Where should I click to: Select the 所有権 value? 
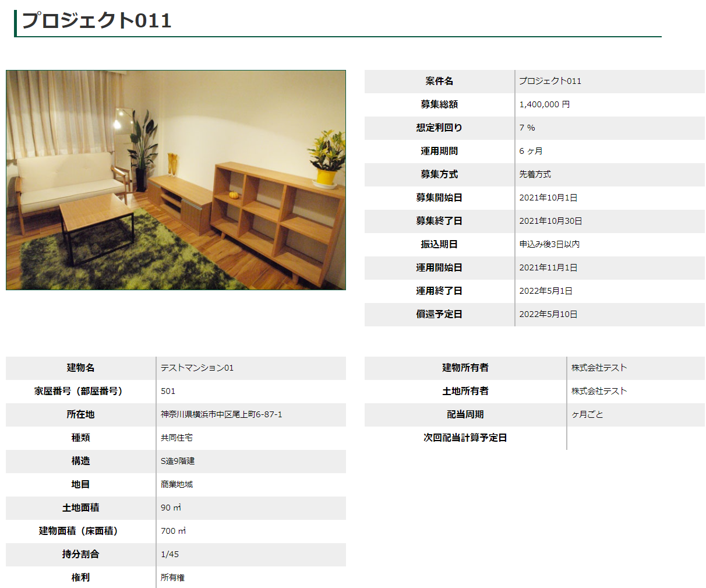click(x=172, y=578)
